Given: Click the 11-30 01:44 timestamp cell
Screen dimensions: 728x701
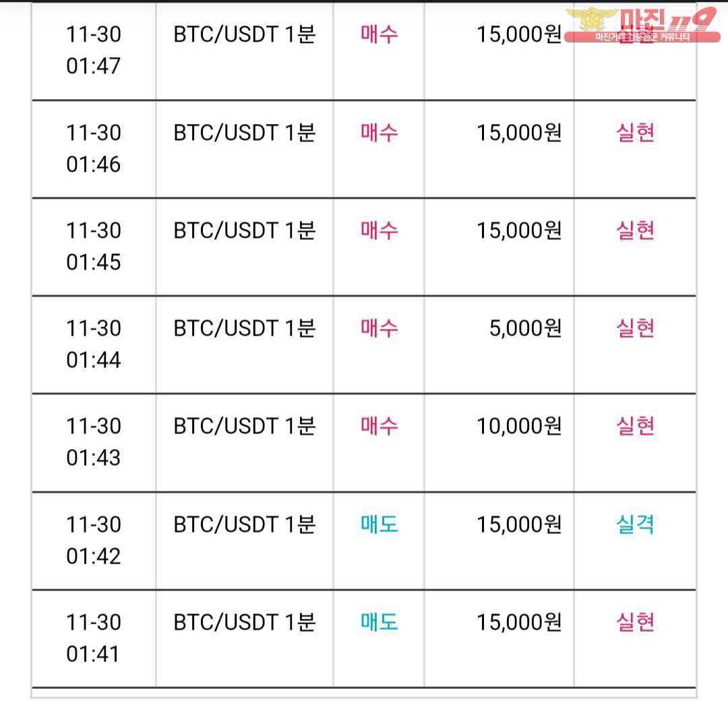Looking at the screenshot, I should [x=93, y=344].
